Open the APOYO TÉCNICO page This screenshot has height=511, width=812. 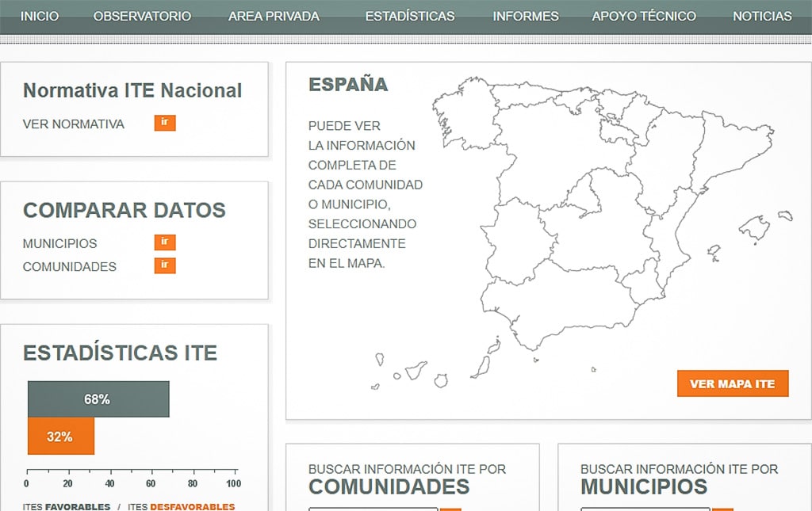coord(644,16)
